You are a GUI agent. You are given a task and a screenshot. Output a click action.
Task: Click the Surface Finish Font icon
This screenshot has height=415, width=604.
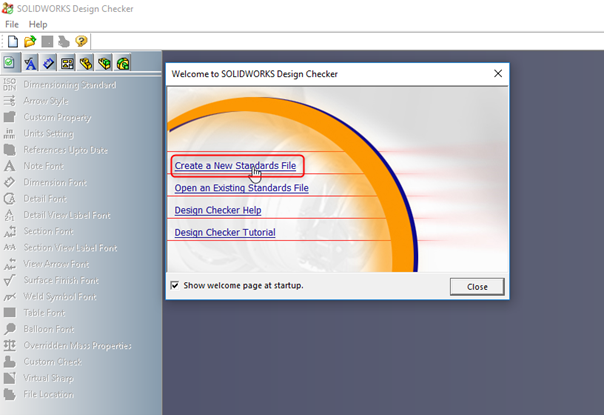(x=10, y=280)
